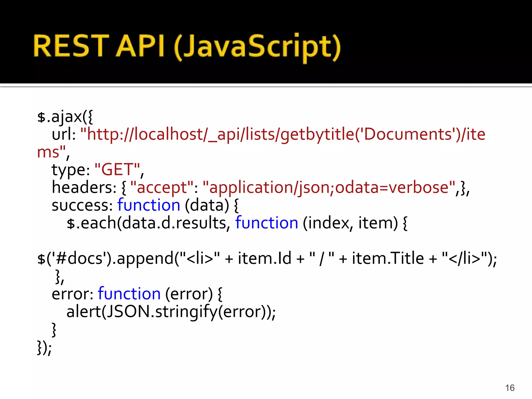Viewport: 532px width, 399px height.
Task: Click the '$.each(data.d.results,' text
Action: 148,223
